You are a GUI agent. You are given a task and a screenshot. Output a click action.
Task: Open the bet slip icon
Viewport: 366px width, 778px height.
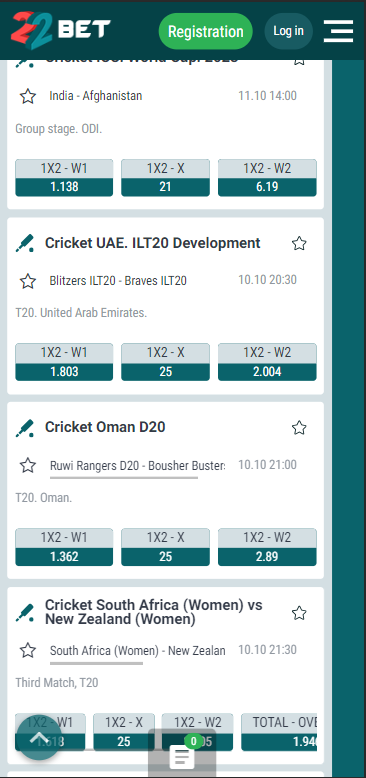point(182,753)
